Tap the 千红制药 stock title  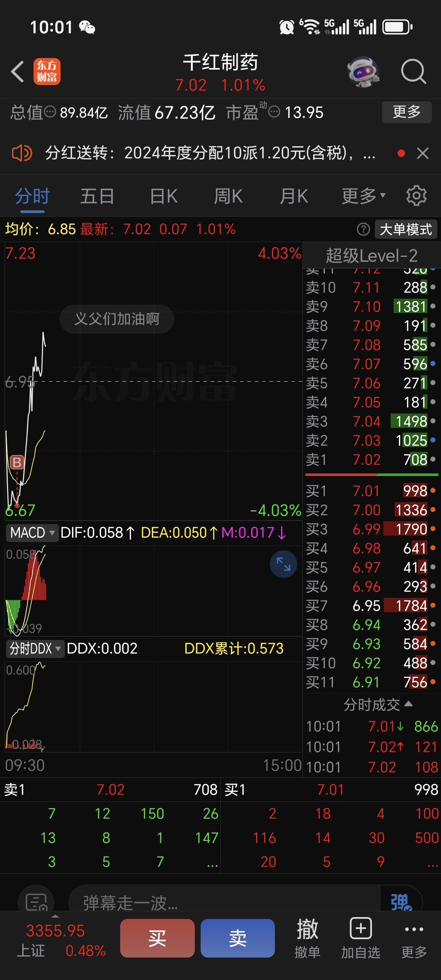(220, 63)
